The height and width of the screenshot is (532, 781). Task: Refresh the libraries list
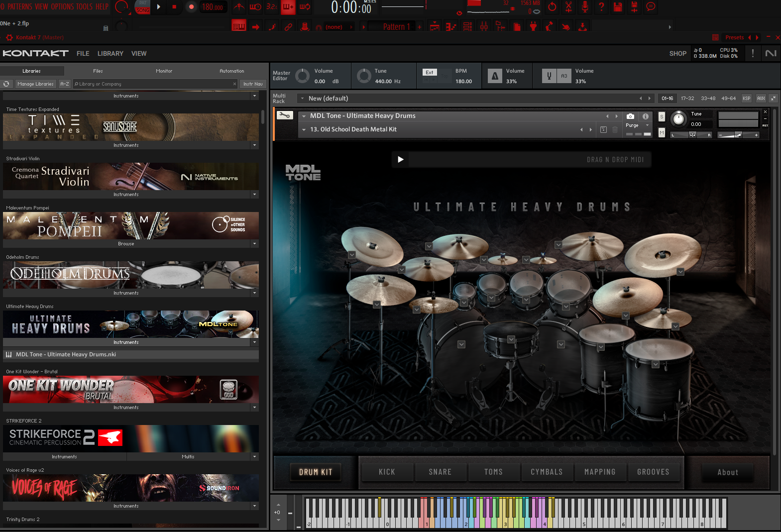6,84
